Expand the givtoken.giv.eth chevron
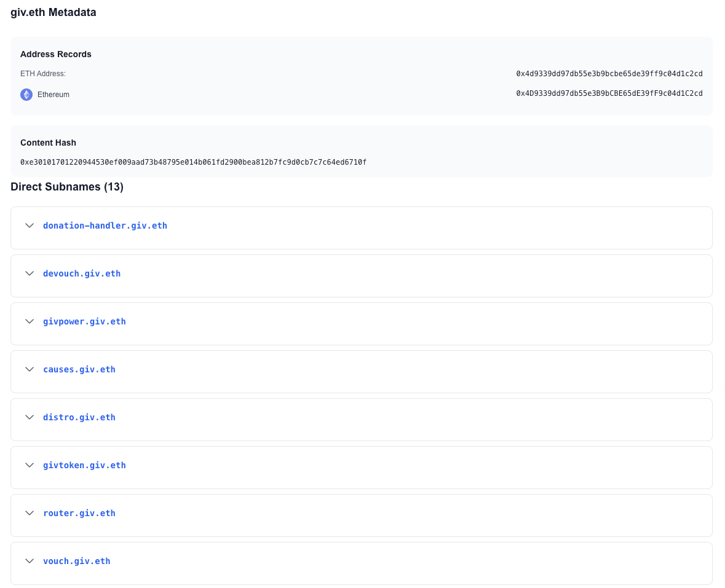 click(x=29, y=465)
